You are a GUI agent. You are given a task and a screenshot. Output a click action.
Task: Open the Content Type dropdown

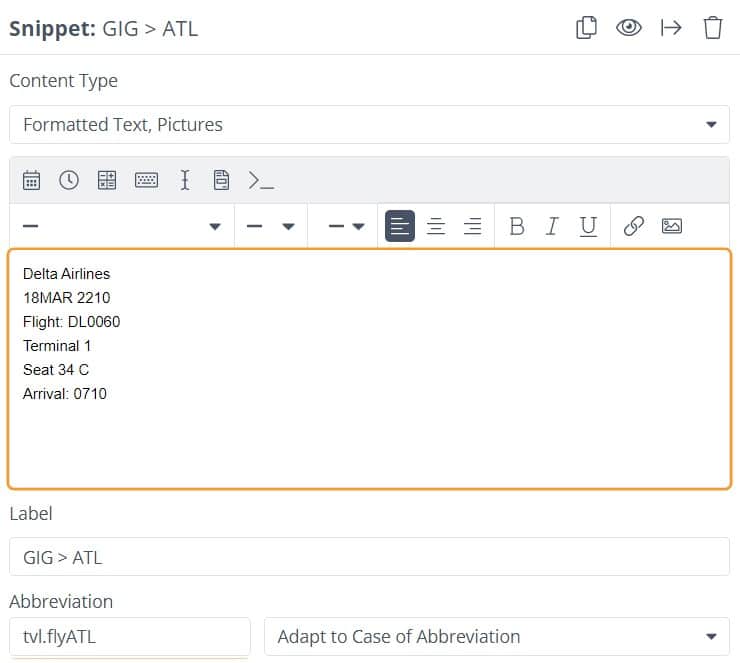(370, 125)
